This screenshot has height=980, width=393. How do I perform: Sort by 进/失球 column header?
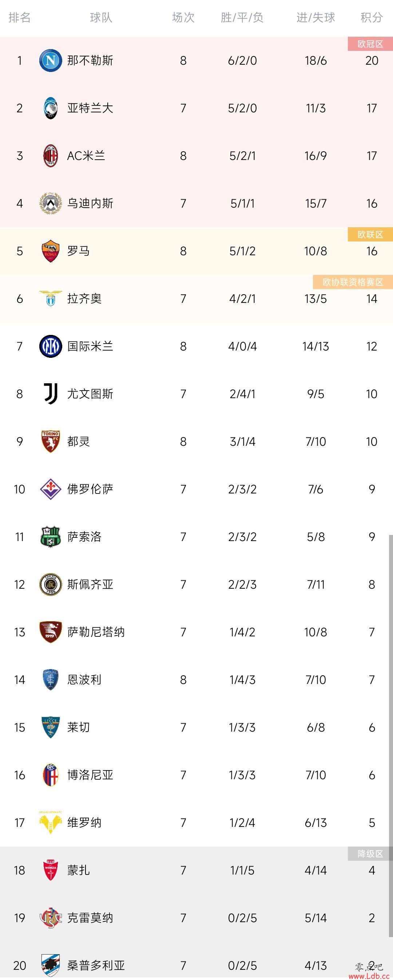click(316, 17)
